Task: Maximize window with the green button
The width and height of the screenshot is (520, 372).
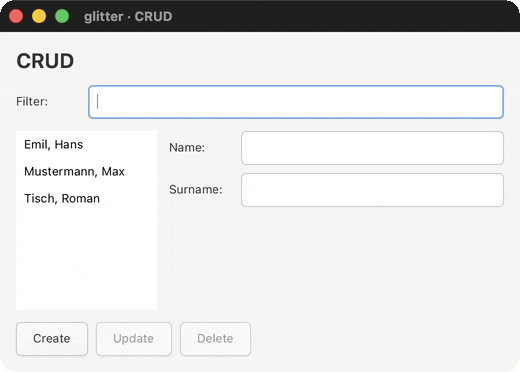Action: click(62, 16)
